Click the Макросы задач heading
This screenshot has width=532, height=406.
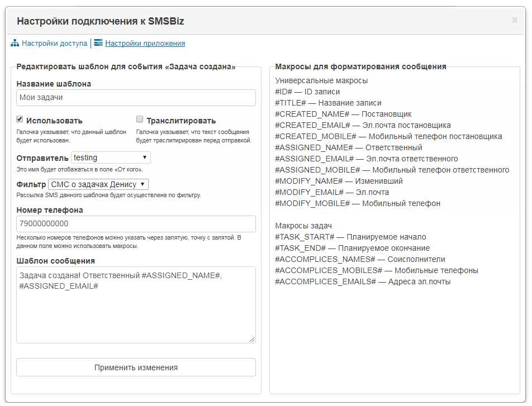point(303,226)
